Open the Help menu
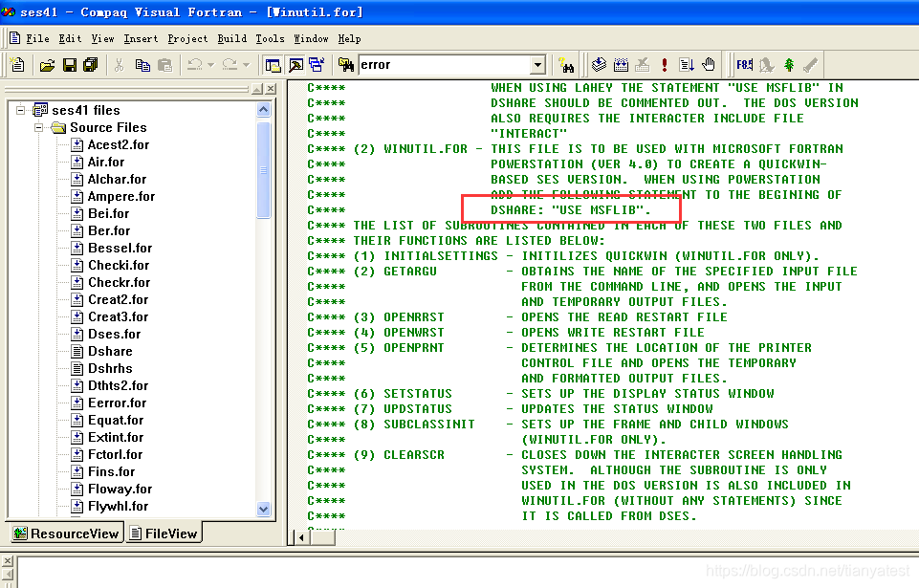The width and height of the screenshot is (919, 588). click(x=349, y=38)
